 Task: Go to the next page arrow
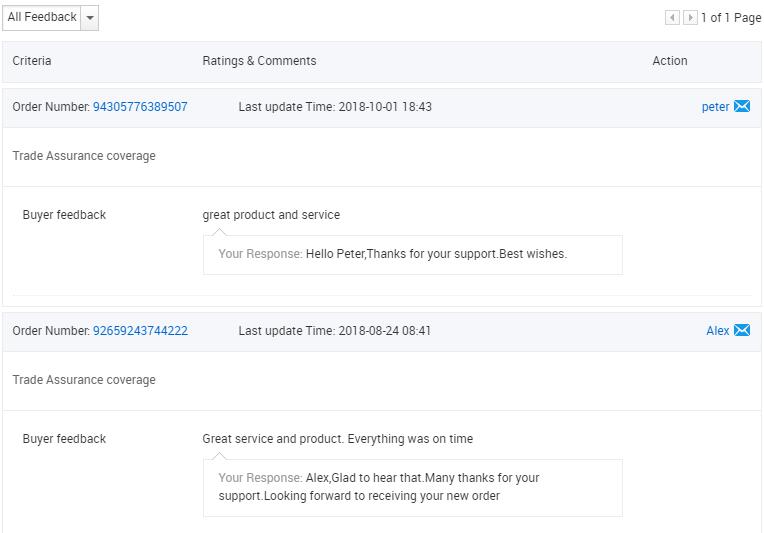tap(690, 18)
